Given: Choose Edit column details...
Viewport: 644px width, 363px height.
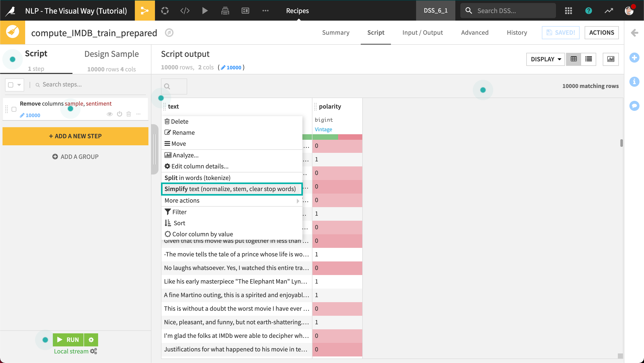Looking at the screenshot, I should click(232, 166).
